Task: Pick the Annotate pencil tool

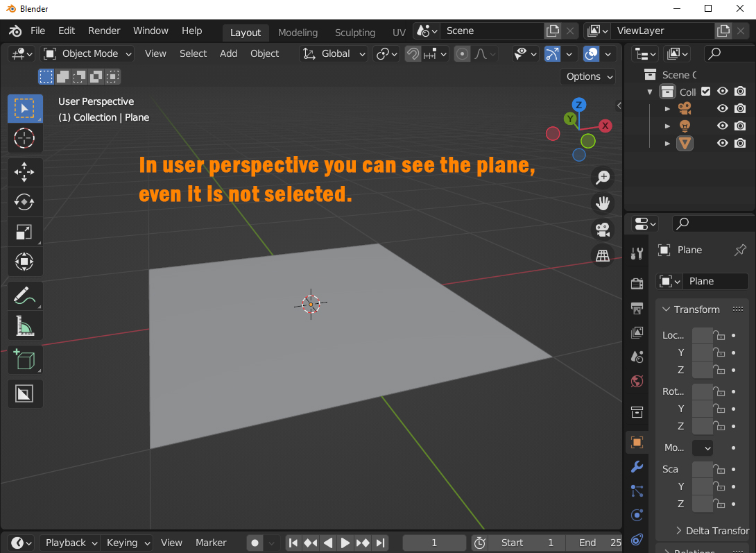Action: (24, 296)
